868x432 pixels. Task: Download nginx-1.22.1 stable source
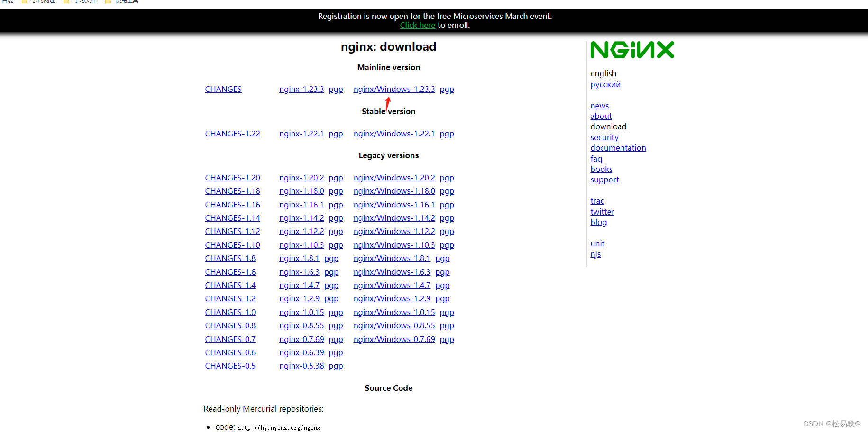(302, 134)
